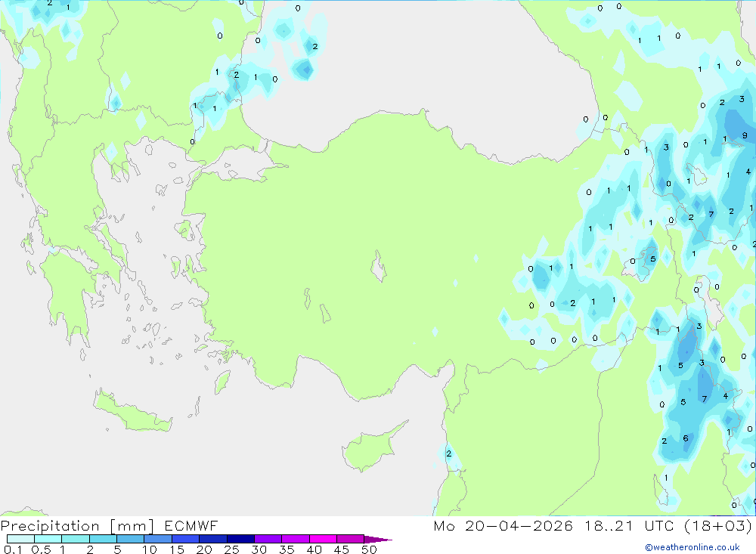Image resolution: width=756 pixels, height=554 pixels.
Task: Pick the swatch between 45 and 50
Action: 351,539
